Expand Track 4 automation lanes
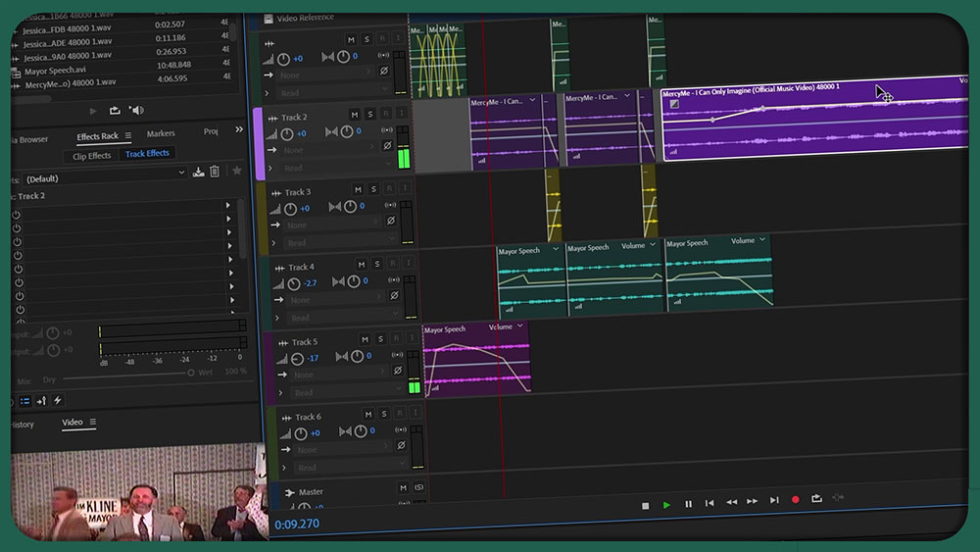Screen dimensions: 980x552 (x=277, y=319)
